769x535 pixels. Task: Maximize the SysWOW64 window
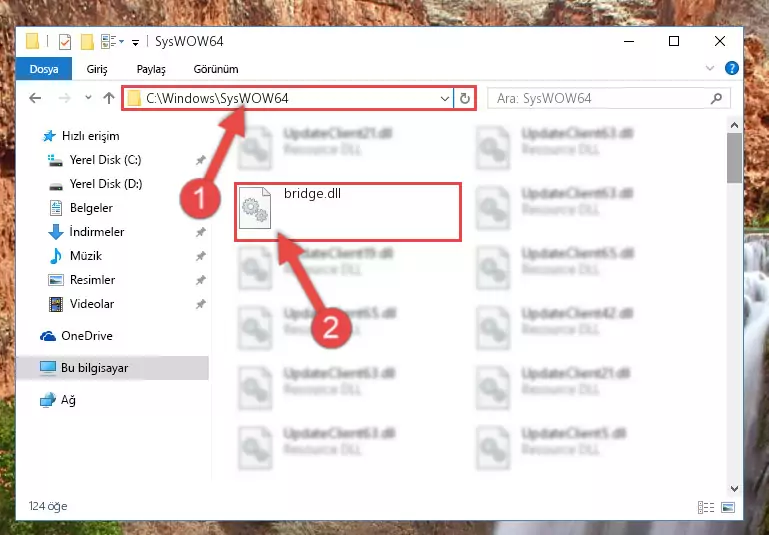(674, 42)
